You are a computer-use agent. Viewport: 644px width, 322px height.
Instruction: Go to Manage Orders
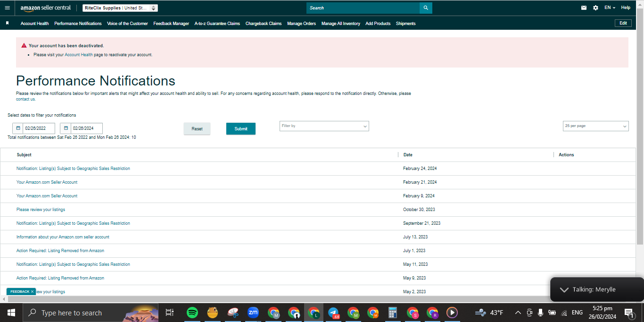302,24
